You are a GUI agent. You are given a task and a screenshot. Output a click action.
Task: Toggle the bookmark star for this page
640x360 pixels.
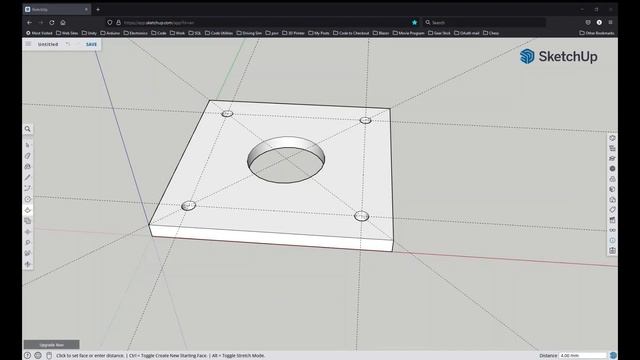(x=414, y=22)
